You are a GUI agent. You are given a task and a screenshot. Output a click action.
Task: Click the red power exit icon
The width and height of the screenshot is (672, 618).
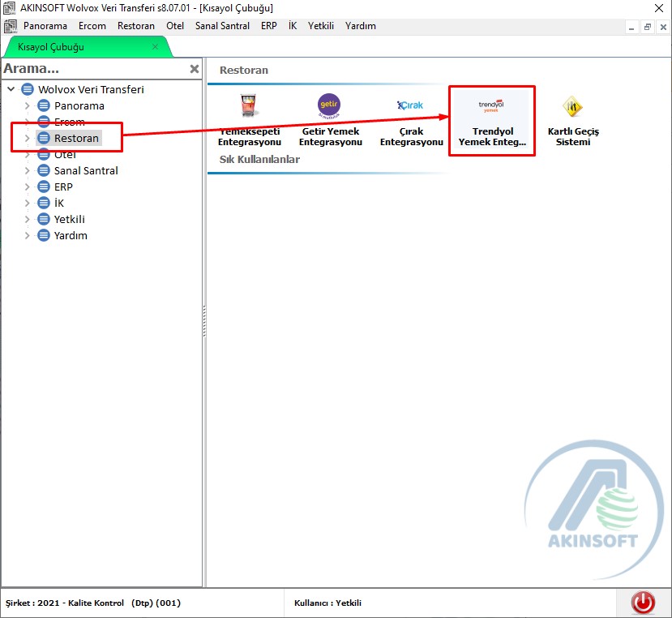tap(643, 602)
